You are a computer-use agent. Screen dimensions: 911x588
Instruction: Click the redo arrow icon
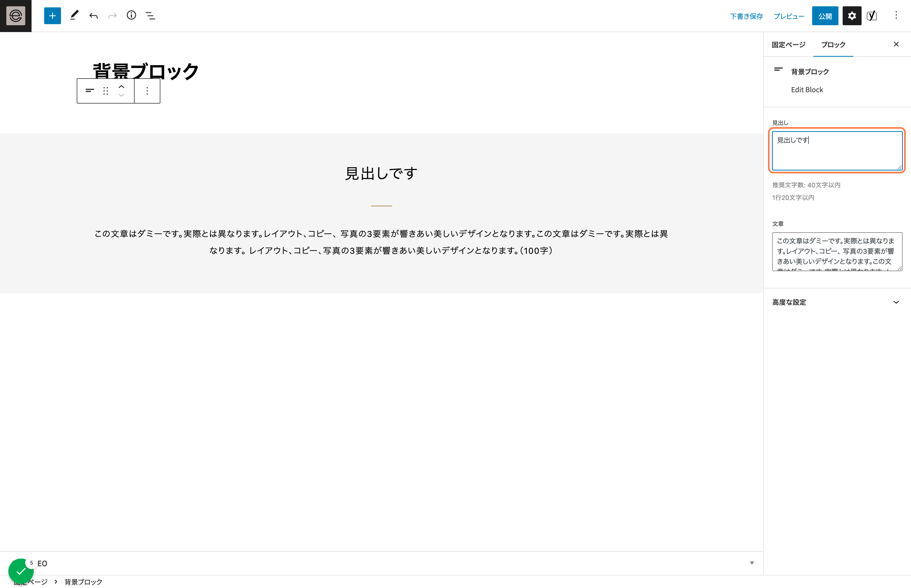[112, 16]
